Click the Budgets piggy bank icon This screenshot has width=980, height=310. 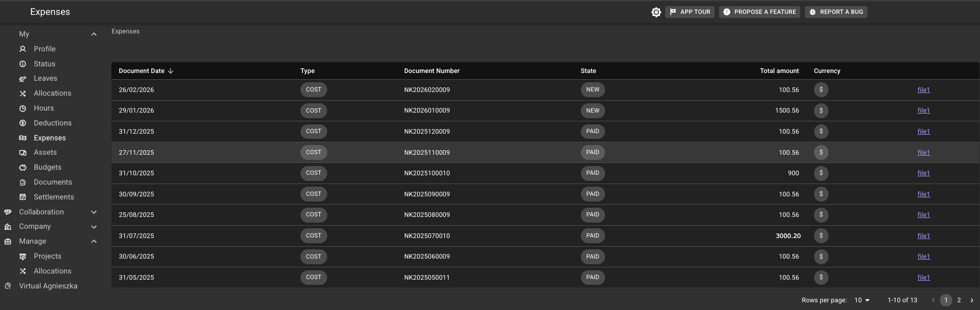click(x=23, y=168)
